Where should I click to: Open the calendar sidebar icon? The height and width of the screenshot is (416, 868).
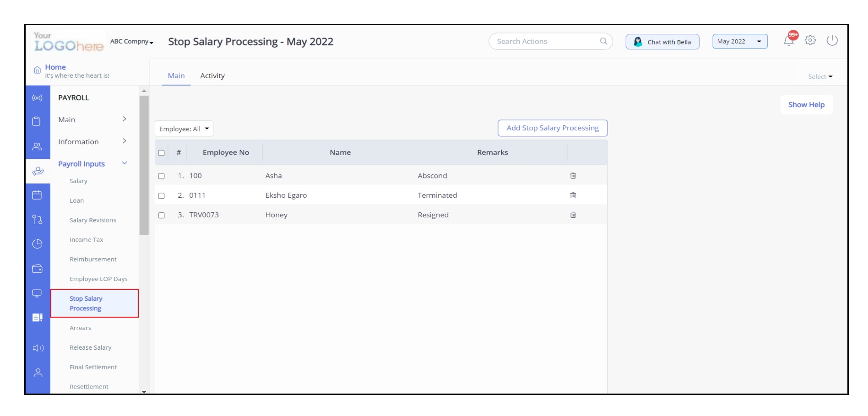click(37, 195)
